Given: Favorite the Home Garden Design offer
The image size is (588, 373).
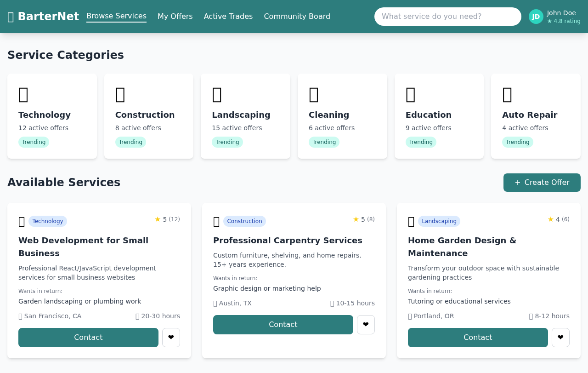Looking at the screenshot, I should click(560, 337).
